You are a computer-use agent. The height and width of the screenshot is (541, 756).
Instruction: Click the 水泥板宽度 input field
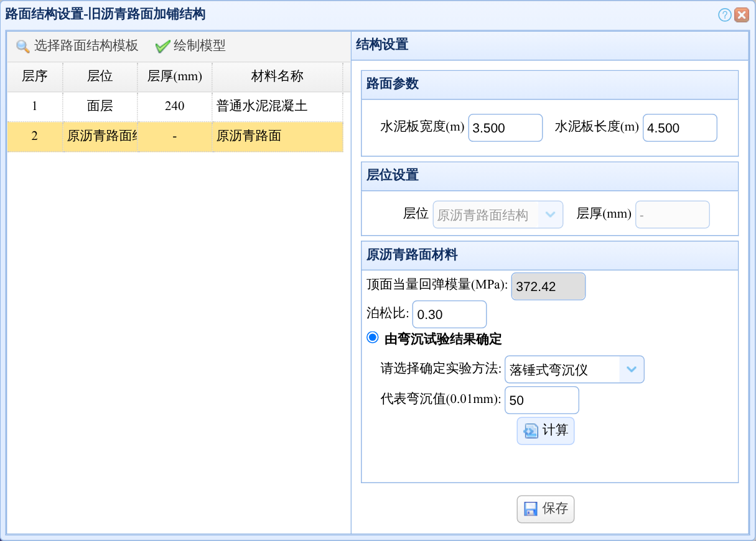coord(506,127)
